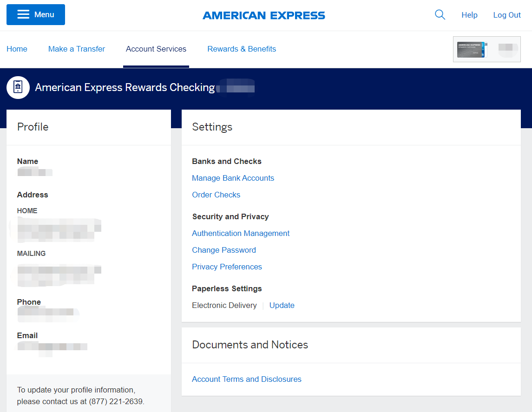Select the Account Services tab
This screenshot has width=532, height=412.
[x=156, y=49]
